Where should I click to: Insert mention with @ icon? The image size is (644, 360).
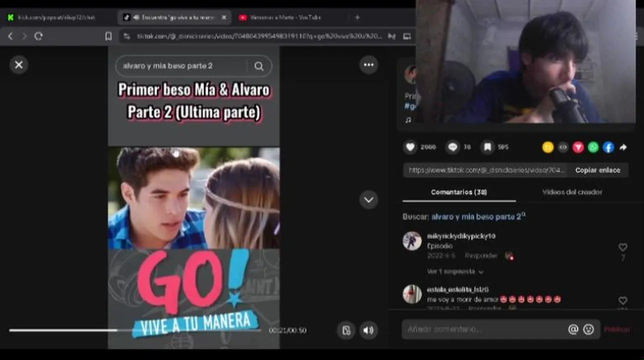[573, 329]
